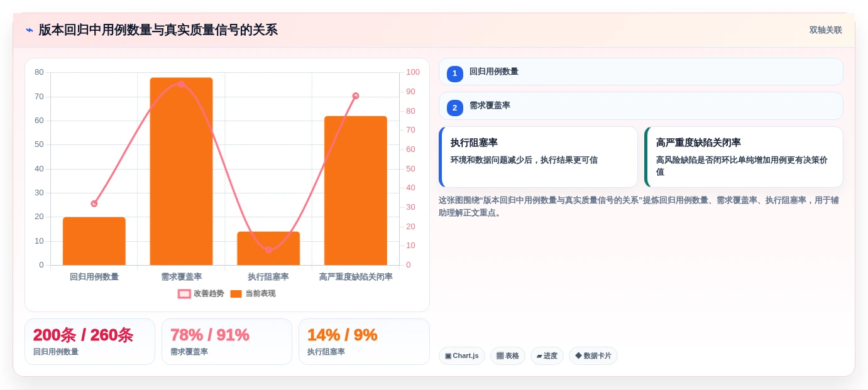Click the 高风险缺陷是否闭环 description text
The height and width of the screenshot is (390, 868).
[x=742, y=166]
